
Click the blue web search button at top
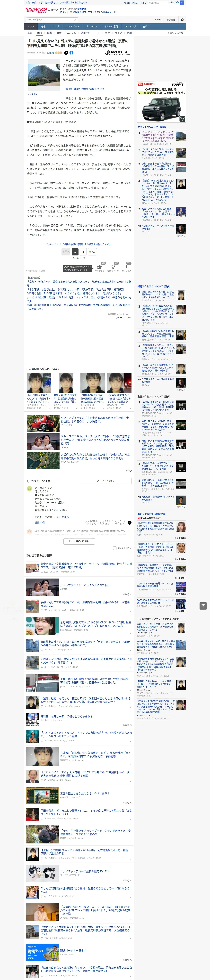click(x=182, y=3)
